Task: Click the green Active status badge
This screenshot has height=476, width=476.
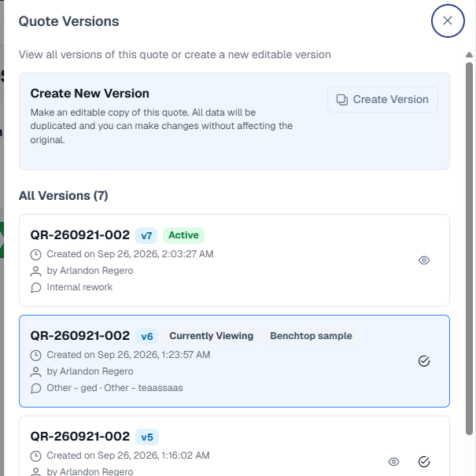Action: [183, 235]
